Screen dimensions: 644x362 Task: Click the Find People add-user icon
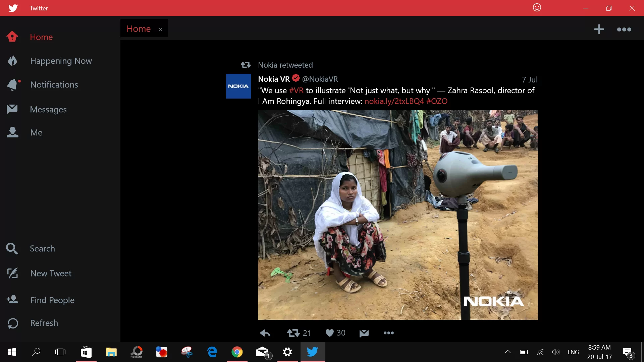12,299
